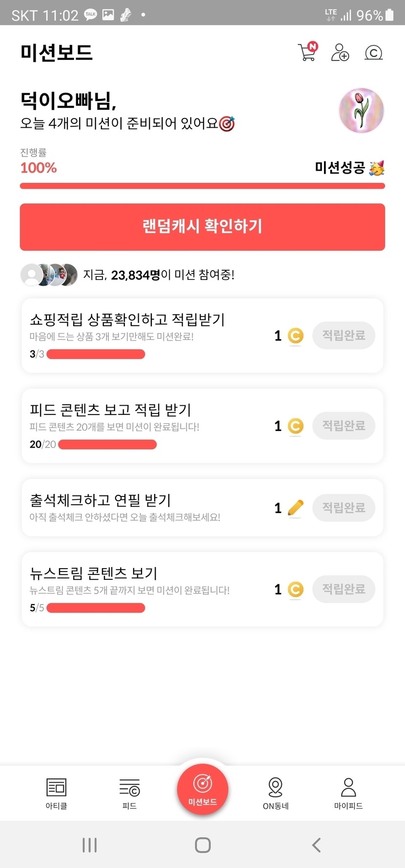Click the overall mission progress bar
This screenshot has width=405, height=868.
[202, 186]
